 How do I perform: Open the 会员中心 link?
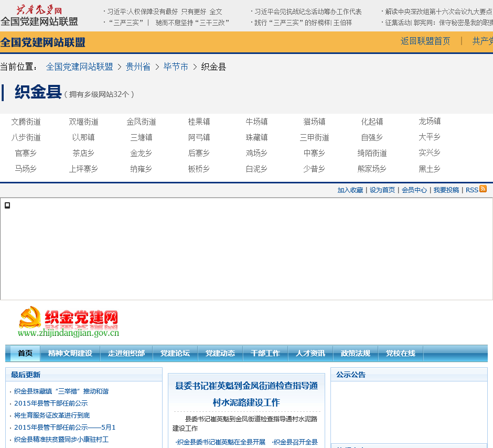pos(414,190)
